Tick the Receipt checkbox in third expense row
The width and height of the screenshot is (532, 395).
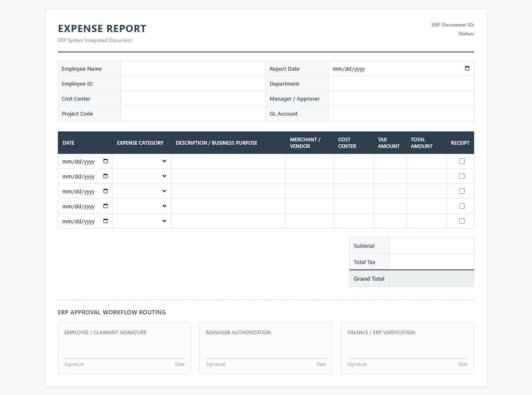point(462,191)
